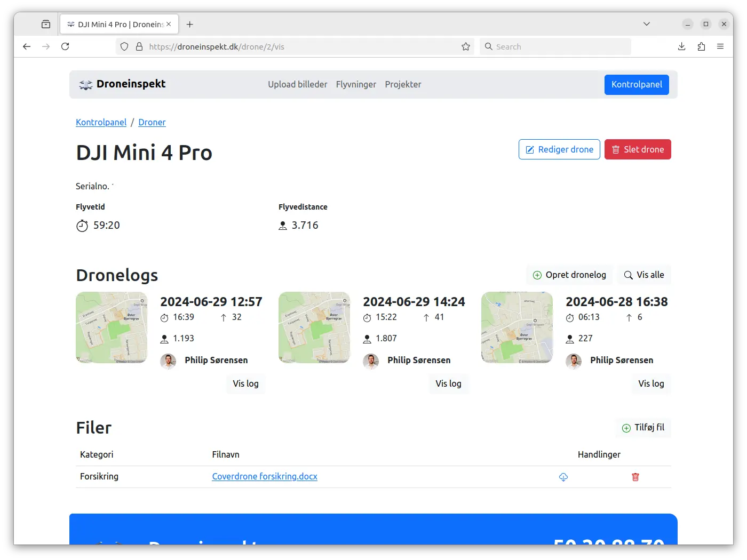Click Vis log for the 12:57 flight
747x560 pixels.
(245, 384)
